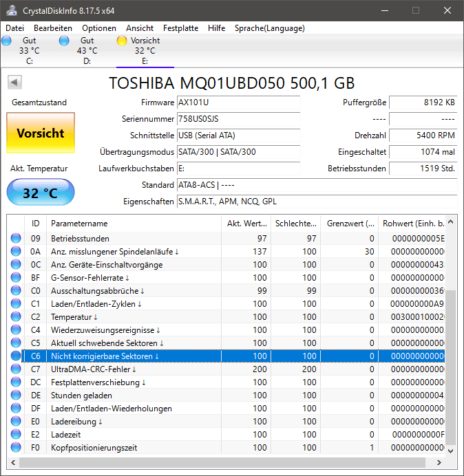Open the Sprache(Language) menu
464x476 pixels.
pyautogui.click(x=270, y=28)
